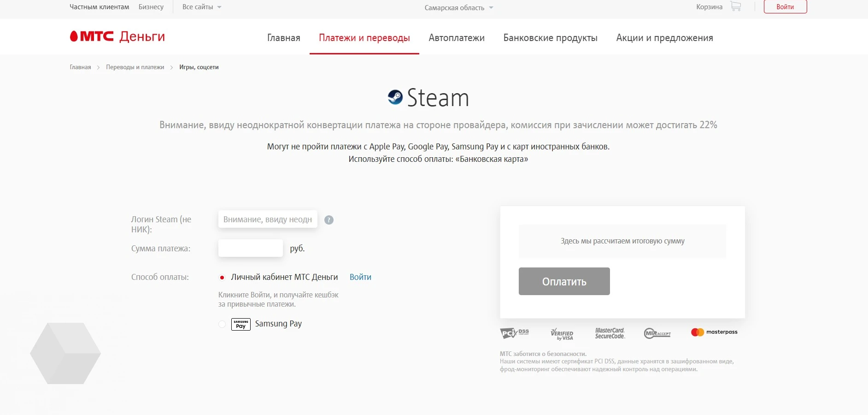Click the MasterCard SecureCode badge
Image resolution: width=868 pixels, height=415 pixels.
click(610, 333)
